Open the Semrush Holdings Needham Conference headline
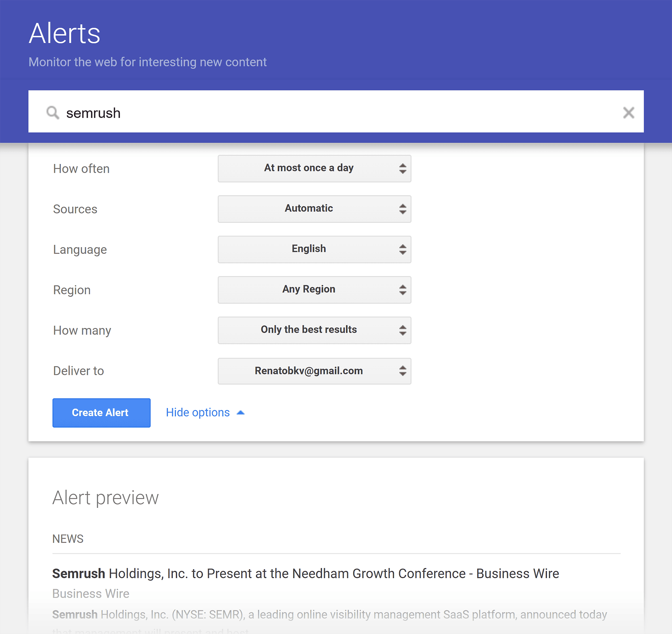The width and height of the screenshot is (672, 634). click(x=305, y=574)
